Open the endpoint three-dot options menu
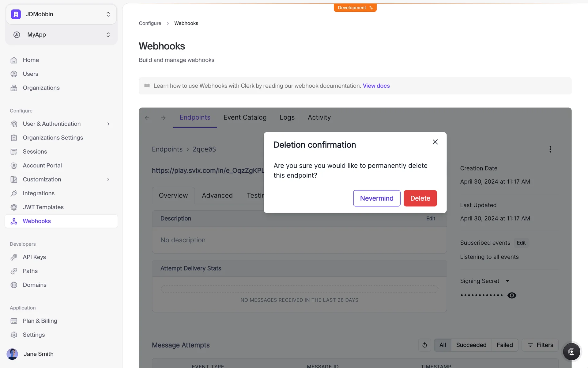The image size is (588, 368). pyautogui.click(x=550, y=149)
